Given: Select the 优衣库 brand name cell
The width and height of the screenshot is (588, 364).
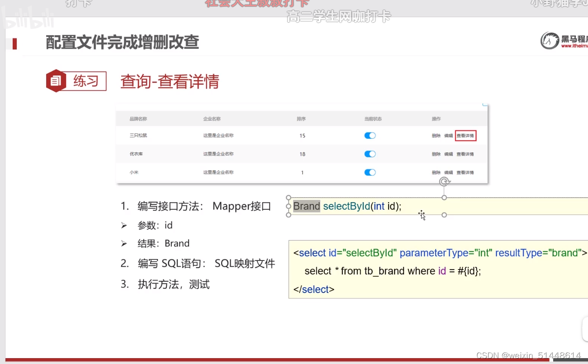Looking at the screenshot, I should (136, 154).
